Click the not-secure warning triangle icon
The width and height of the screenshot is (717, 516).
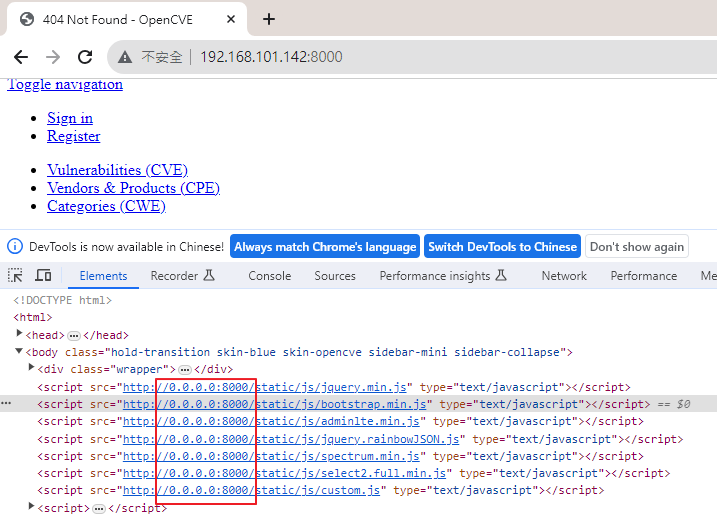pos(125,57)
